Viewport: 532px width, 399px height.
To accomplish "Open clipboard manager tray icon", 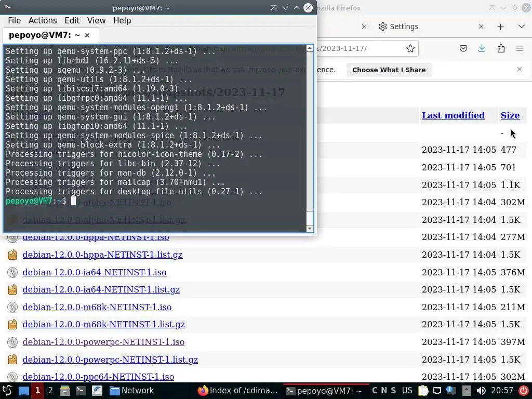I will pos(423,391).
